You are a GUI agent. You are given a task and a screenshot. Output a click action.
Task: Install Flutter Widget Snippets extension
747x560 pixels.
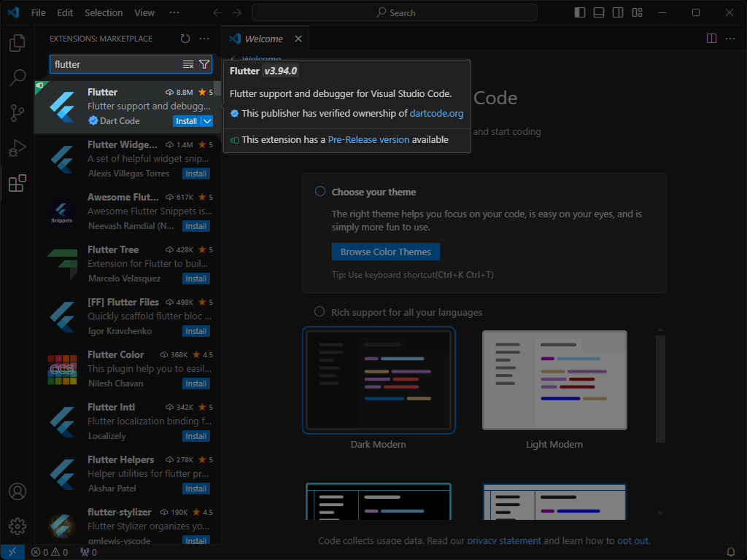[196, 174]
